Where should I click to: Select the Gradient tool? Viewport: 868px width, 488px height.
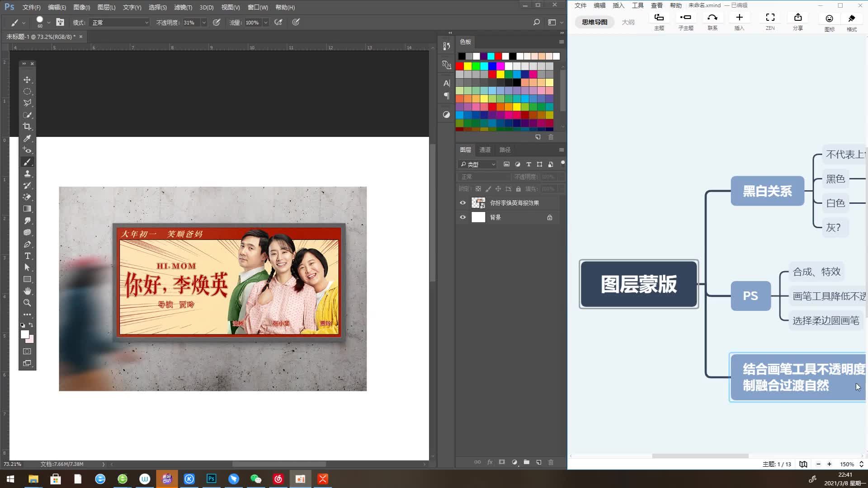click(x=27, y=209)
